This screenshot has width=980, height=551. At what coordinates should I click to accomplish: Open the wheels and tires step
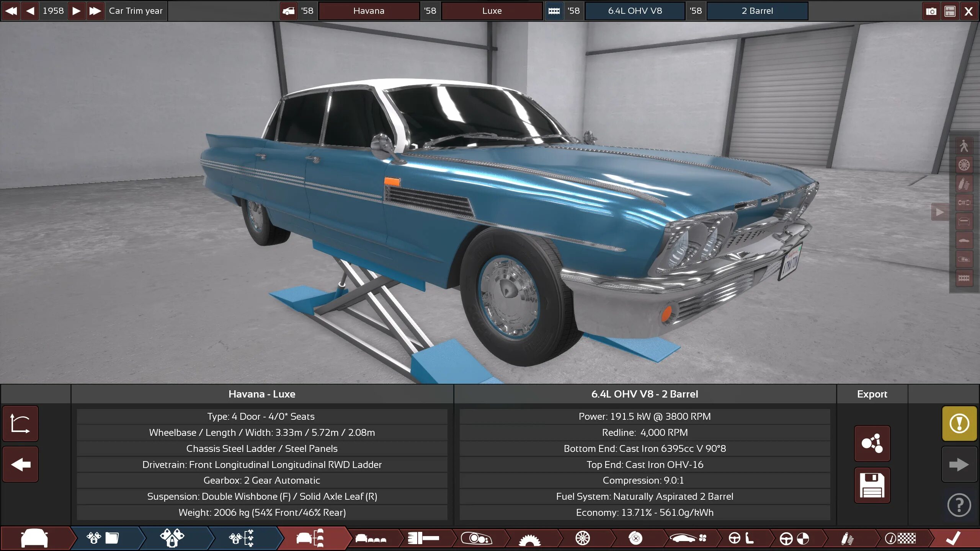582,538
